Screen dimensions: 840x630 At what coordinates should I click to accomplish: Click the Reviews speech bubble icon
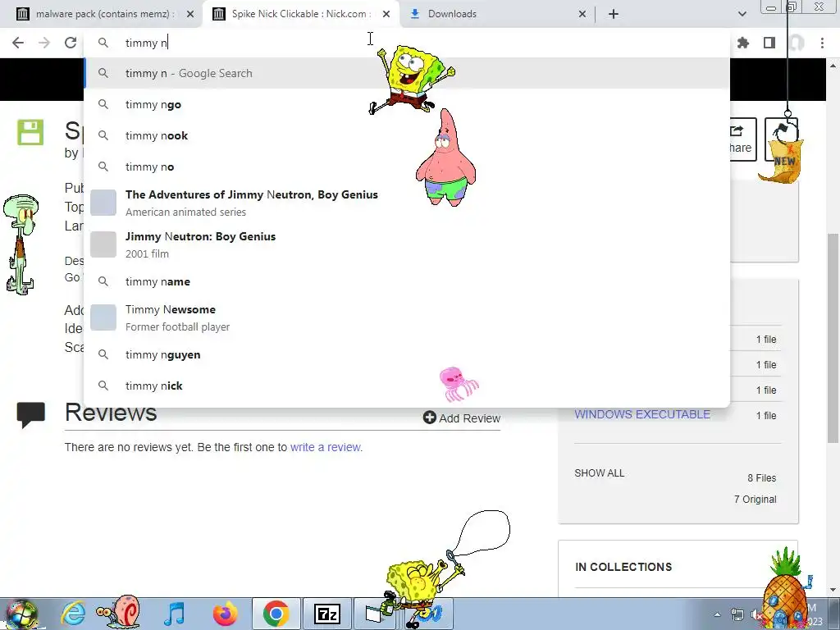[x=31, y=415]
